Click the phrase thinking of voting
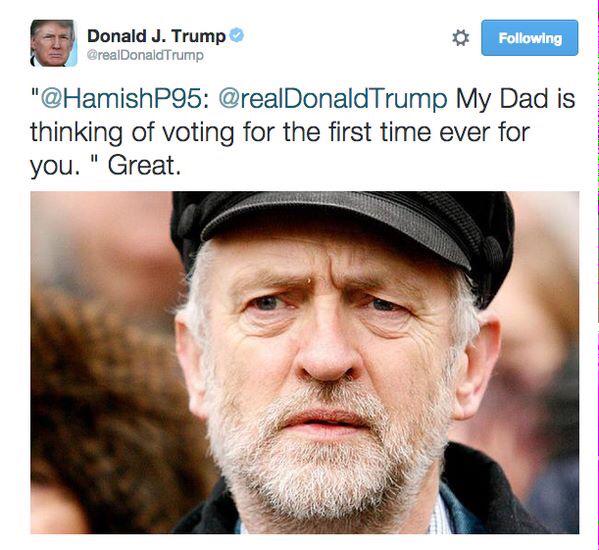This screenshot has height=550, width=599. 132,133
